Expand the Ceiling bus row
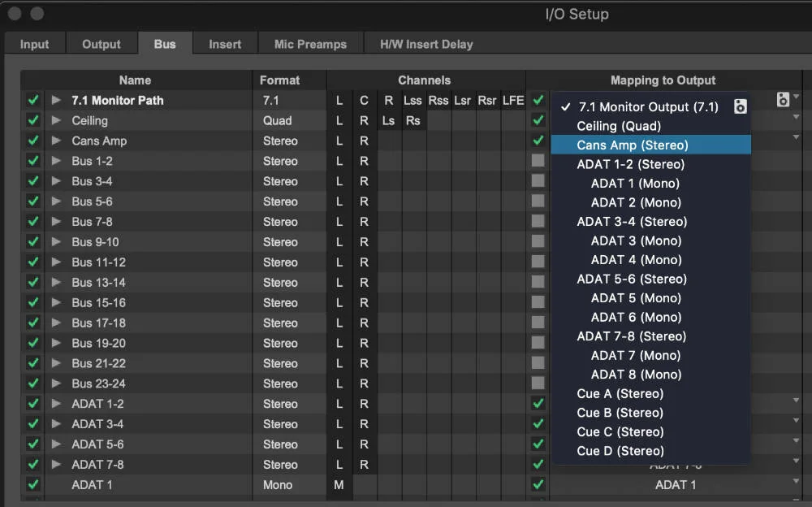Image resolution: width=812 pixels, height=507 pixels. coord(56,120)
